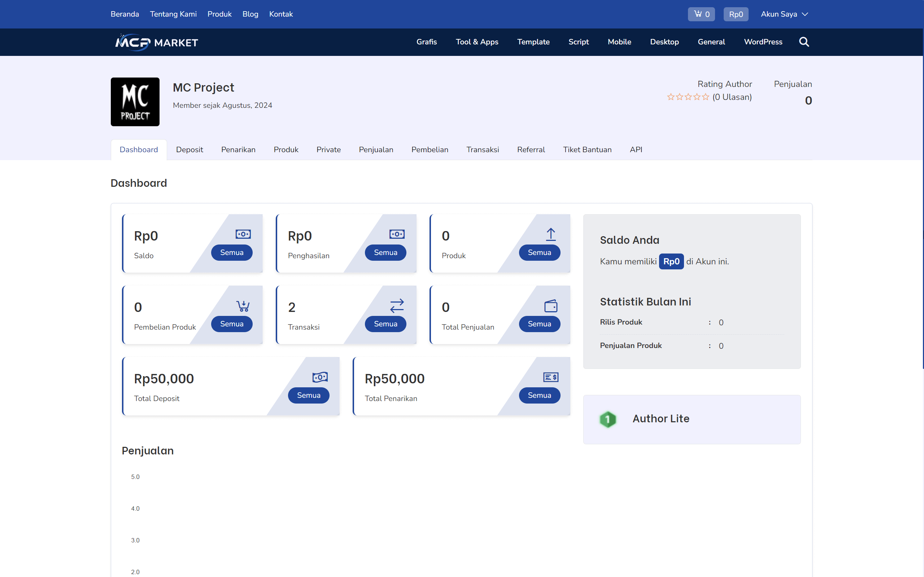924x577 pixels.
Task: Open the search icon in the navbar
Action: pos(804,42)
